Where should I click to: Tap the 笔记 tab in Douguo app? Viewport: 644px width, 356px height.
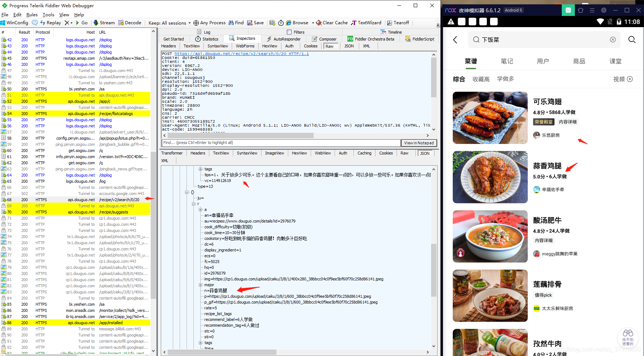tap(507, 61)
